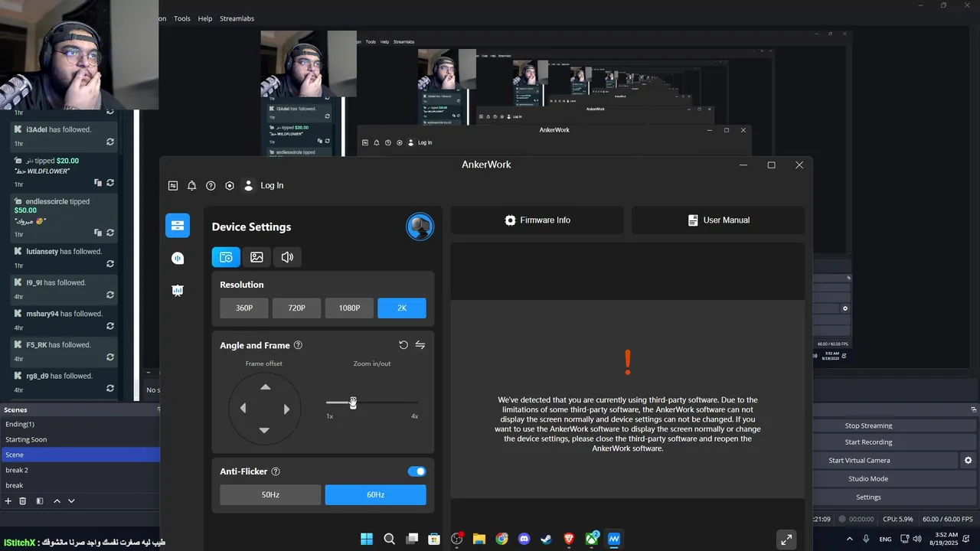This screenshot has width=980, height=551.
Task: Click the Zoom in/out slider handle
Action: click(x=353, y=403)
